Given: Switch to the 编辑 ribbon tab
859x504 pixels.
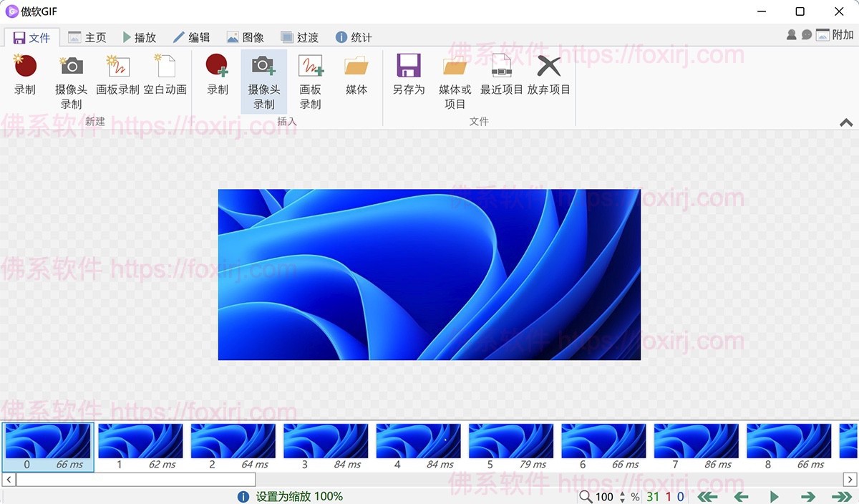Looking at the screenshot, I should click(x=192, y=37).
